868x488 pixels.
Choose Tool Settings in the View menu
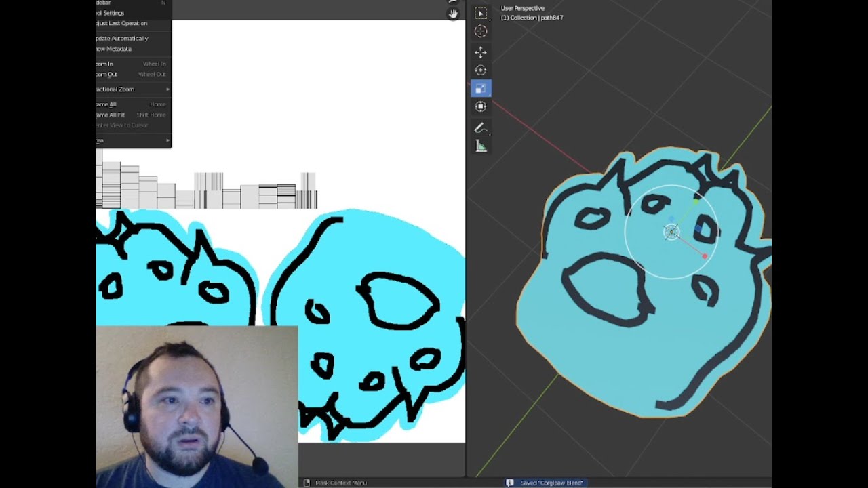134,13
